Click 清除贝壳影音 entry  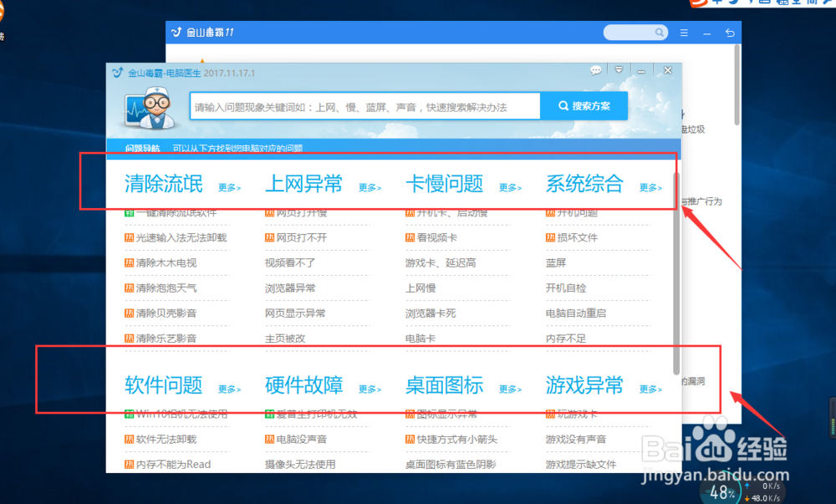click(x=166, y=313)
